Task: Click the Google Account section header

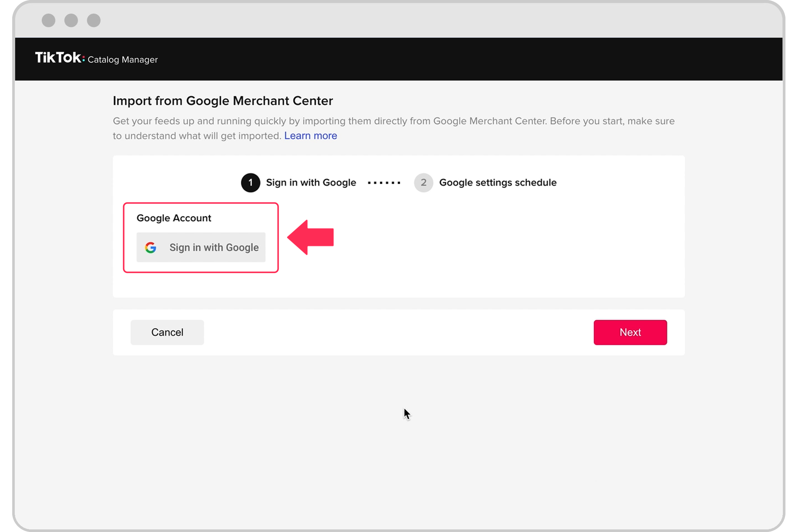Action: pyautogui.click(x=173, y=218)
